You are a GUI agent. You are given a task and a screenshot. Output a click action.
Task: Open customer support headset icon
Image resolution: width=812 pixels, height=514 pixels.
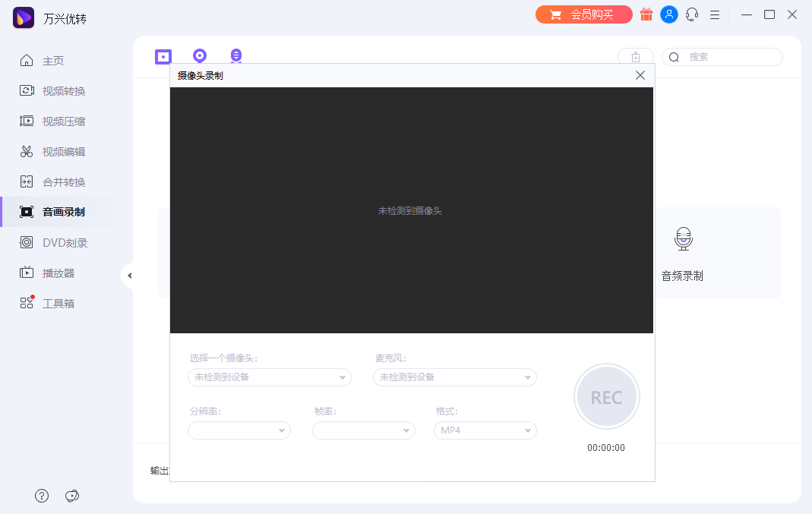(692, 14)
